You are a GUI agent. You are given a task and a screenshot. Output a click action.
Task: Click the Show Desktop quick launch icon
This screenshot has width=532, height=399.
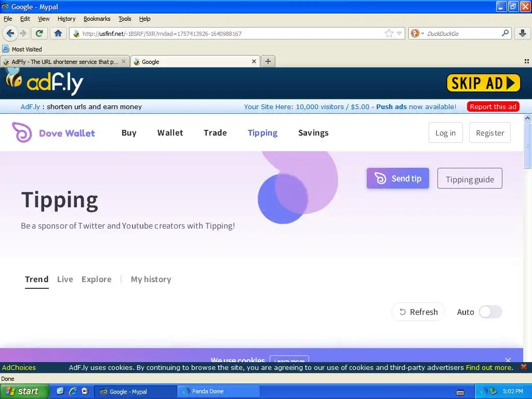coord(60,391)
